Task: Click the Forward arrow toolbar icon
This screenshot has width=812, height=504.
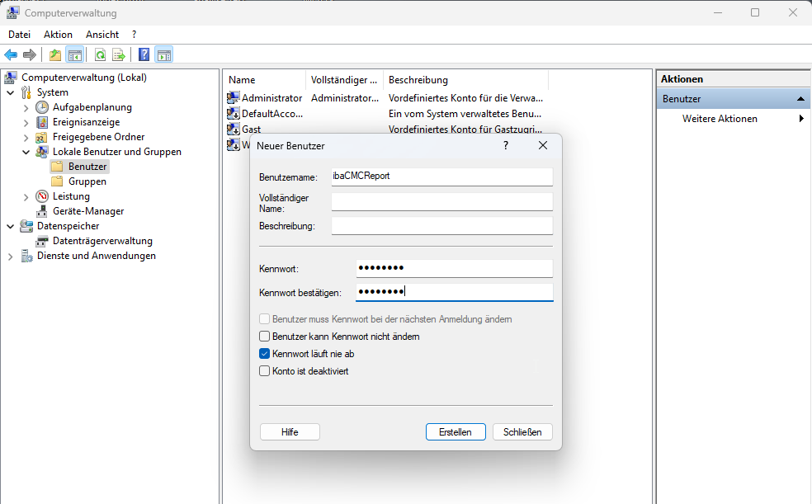Action: pyautogui.click(x=30, y=54)
